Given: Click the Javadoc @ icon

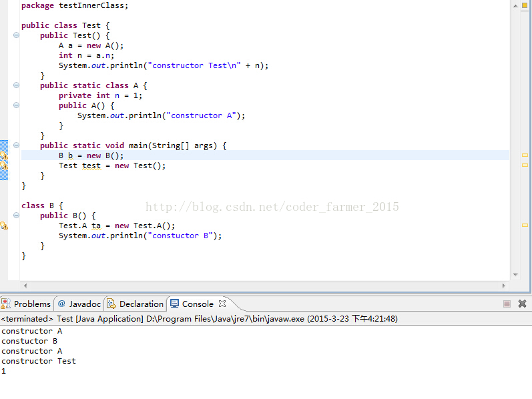Looking at the screenshot, I should pyautogui.click(x=61, y=304).
